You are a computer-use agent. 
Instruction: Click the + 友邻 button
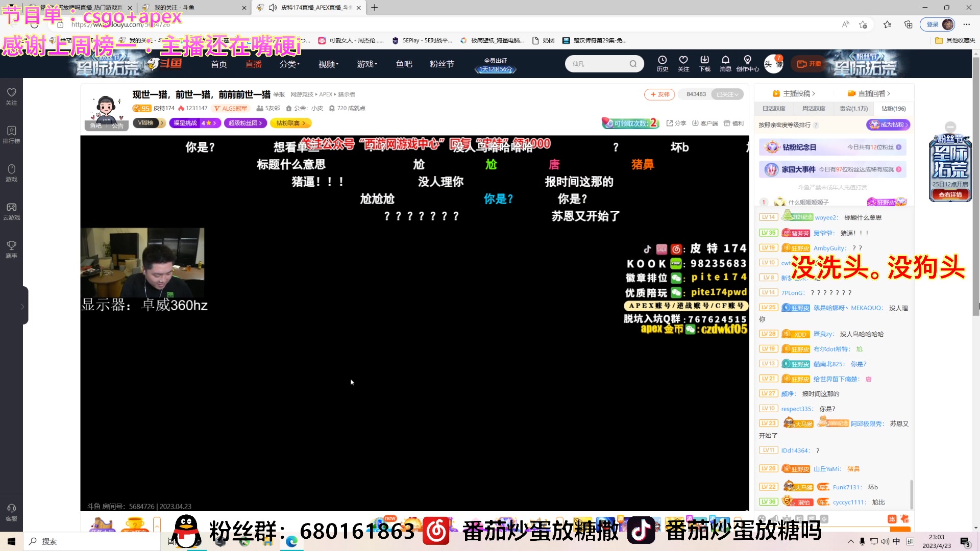[659, 94]
